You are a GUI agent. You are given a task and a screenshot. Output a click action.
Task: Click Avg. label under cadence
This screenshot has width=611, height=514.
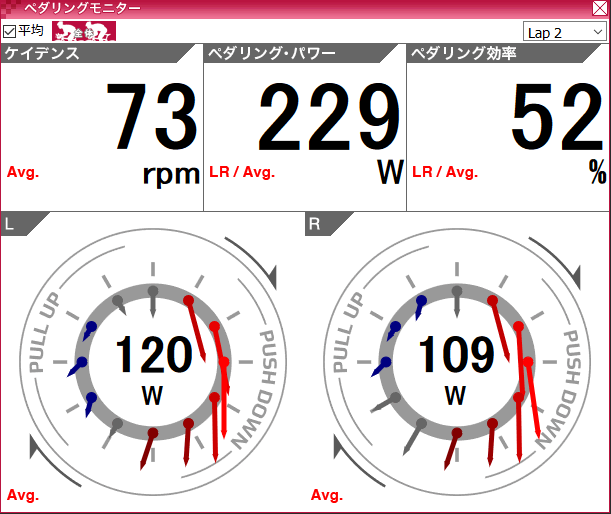(23, 172)
